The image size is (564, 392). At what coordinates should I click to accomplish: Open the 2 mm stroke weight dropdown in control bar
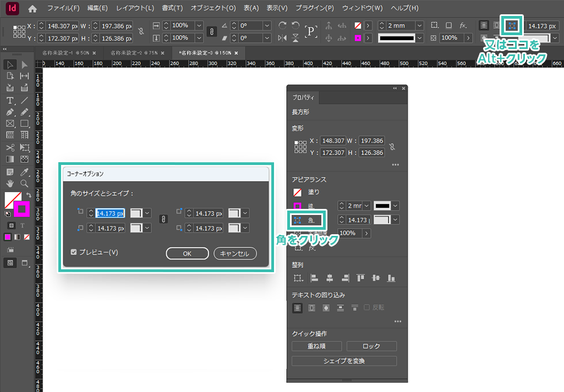pyautogui.click(x=419, y=25)
